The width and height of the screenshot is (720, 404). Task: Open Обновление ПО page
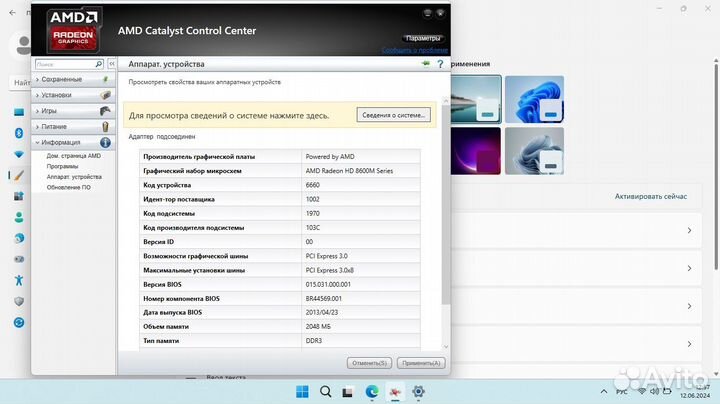click(68, 187)
